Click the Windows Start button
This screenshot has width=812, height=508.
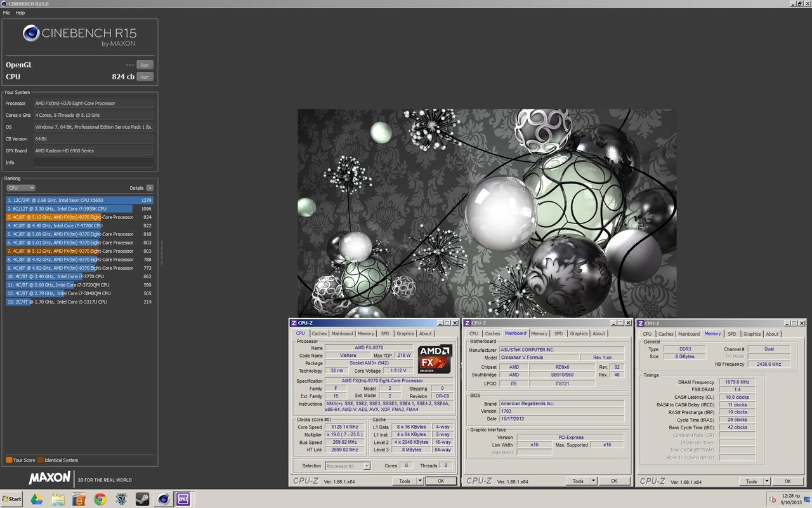tap(12, 499)
